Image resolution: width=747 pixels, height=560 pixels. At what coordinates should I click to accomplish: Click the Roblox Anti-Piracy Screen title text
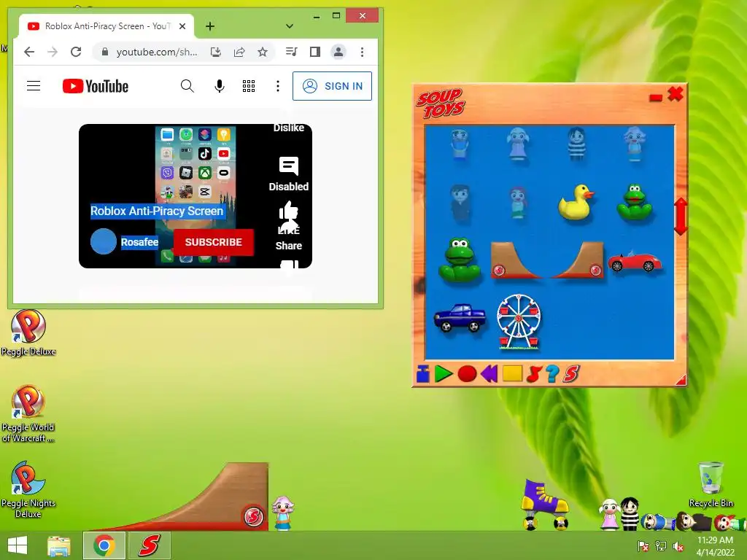157,211
